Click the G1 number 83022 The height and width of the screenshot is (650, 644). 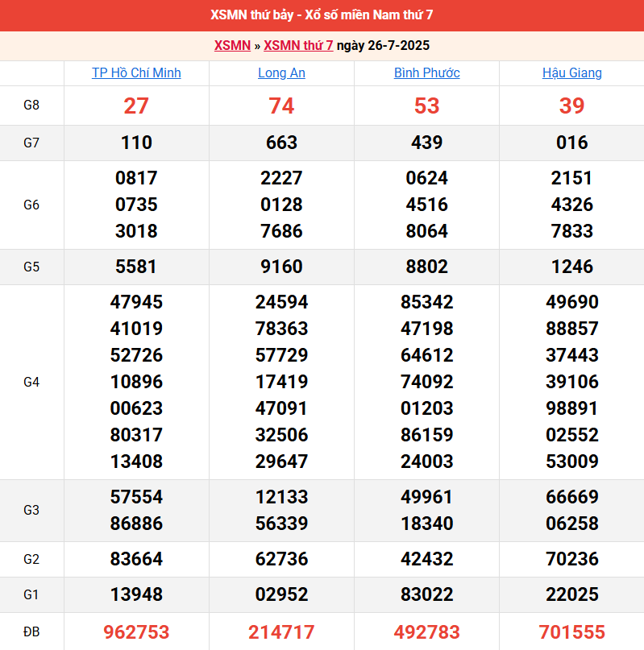click(427, 594)
